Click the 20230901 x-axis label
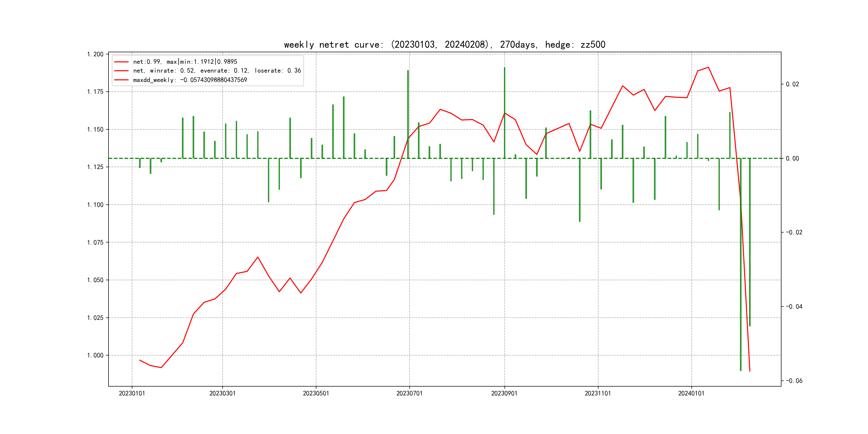This screenshot has height=434, width=868. 504,393
